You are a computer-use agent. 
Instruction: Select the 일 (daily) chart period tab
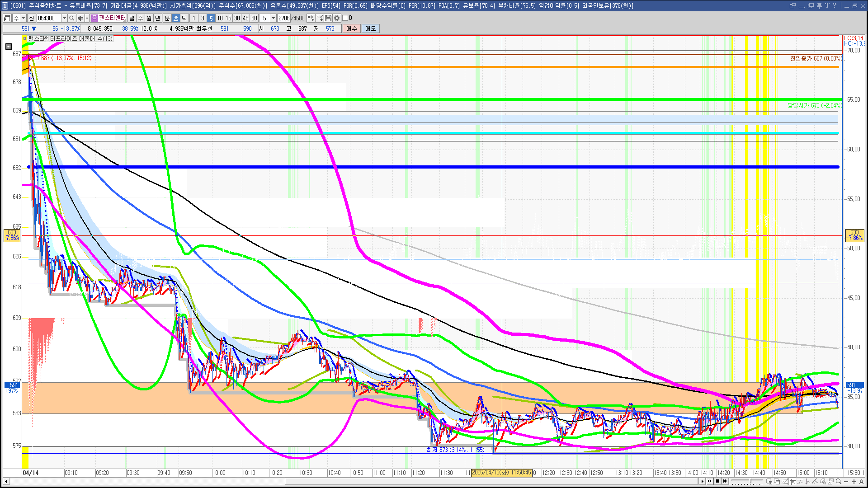[x=132, y=18]
